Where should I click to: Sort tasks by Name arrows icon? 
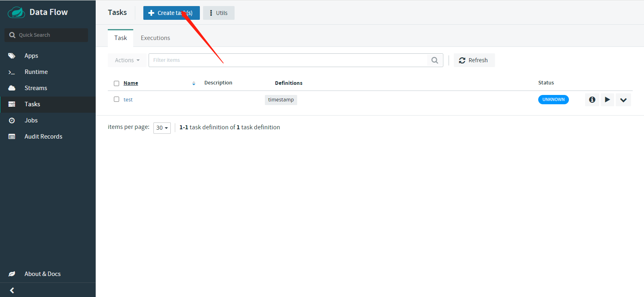coord(194,83)
